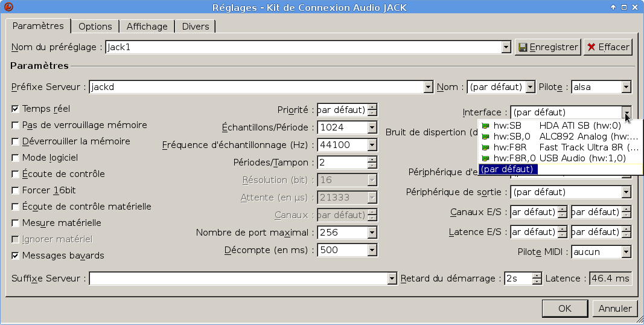Toggle the Temps réel checkbox

pyautogui.click(x=15, y=109)
